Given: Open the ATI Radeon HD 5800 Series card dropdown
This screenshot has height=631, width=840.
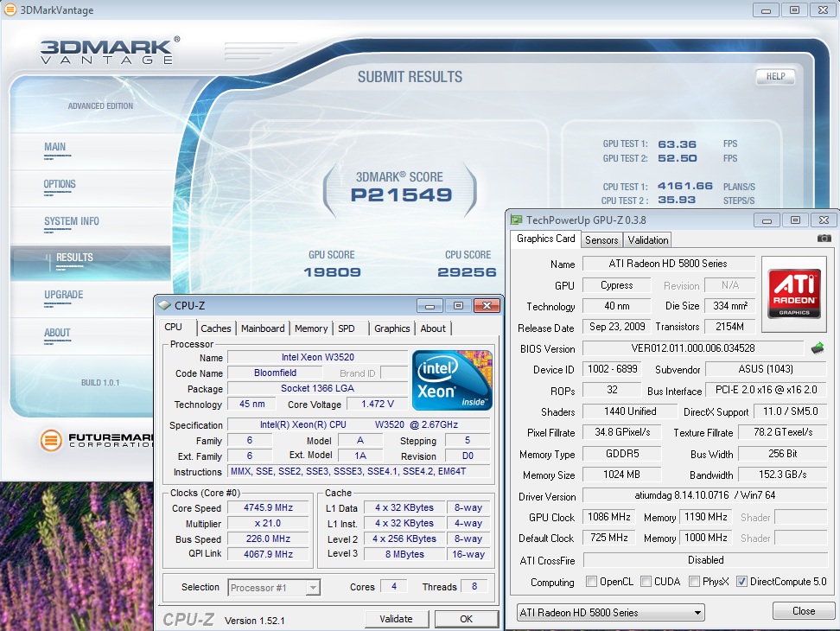Looking at the screenshot, I should [x=611, y=612].
